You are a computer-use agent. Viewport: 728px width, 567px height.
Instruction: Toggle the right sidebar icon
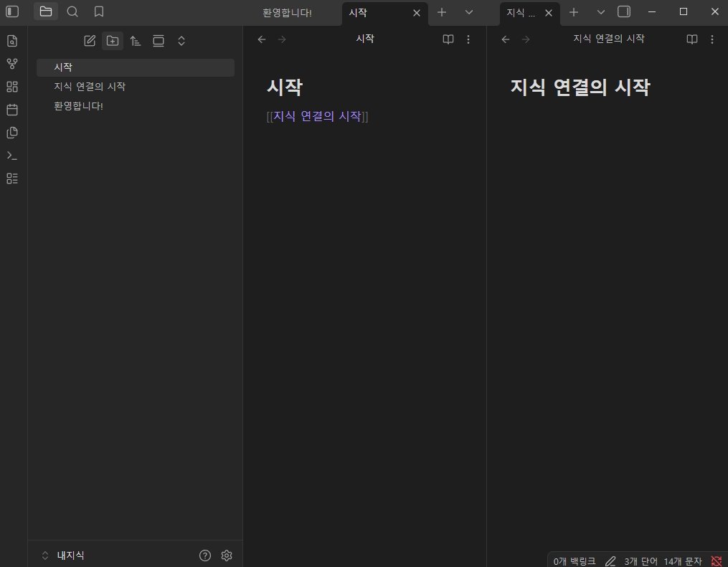[x=624, y=11]
